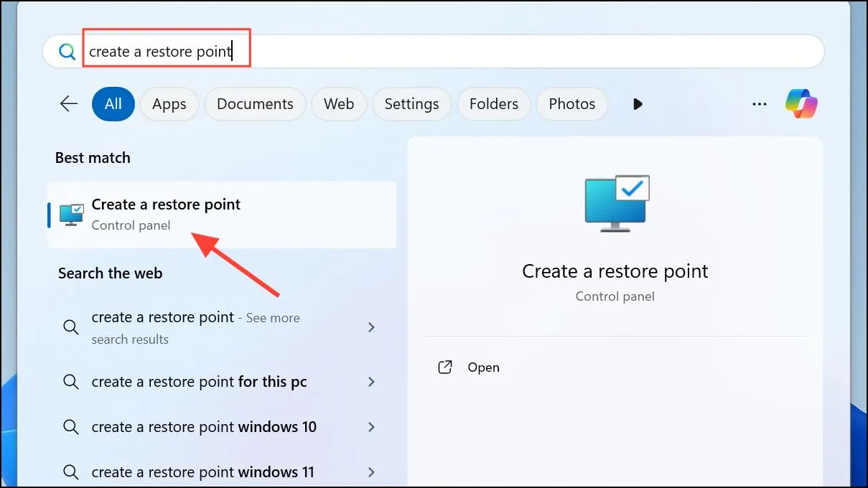Switch to the Folders filter tab
The width and height of the screenshot is (868, 488).
click(x=494, y=104)
